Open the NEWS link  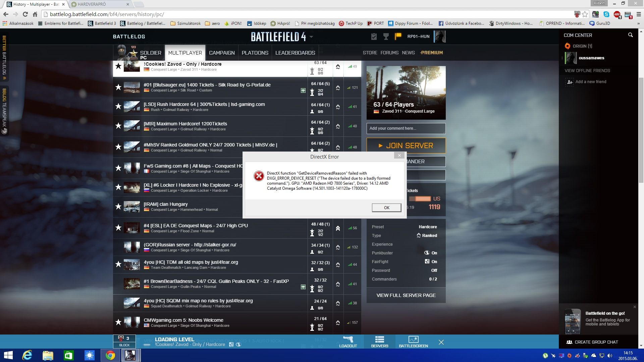[408, 53]
